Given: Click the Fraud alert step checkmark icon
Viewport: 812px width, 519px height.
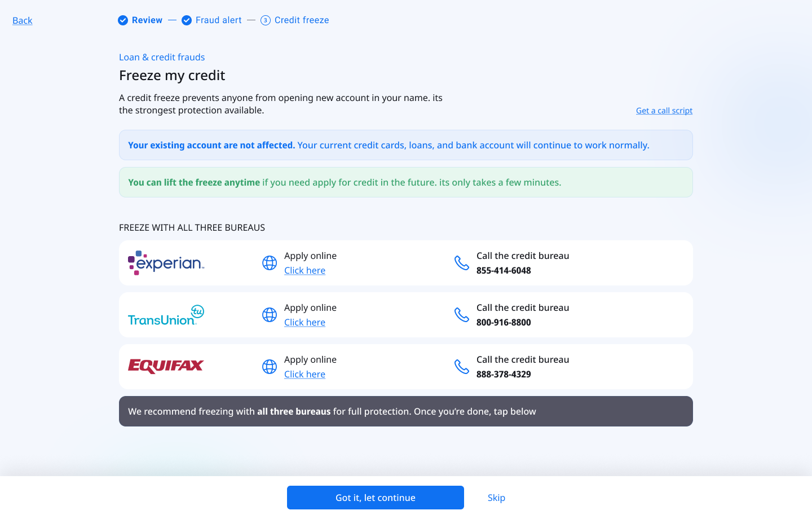Looking at the screenshot, I should (x=187, y=20).
